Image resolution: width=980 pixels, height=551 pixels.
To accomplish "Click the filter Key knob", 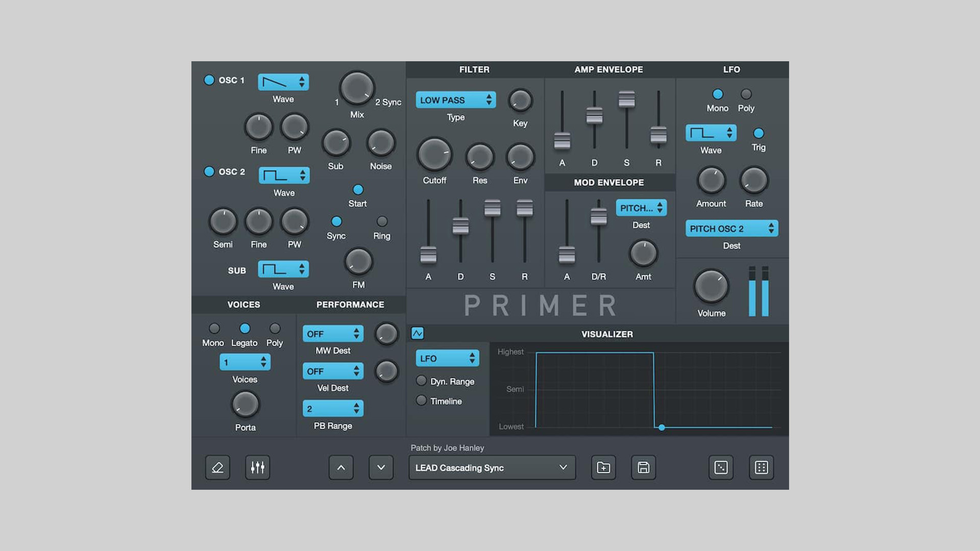I will [520, 101].
